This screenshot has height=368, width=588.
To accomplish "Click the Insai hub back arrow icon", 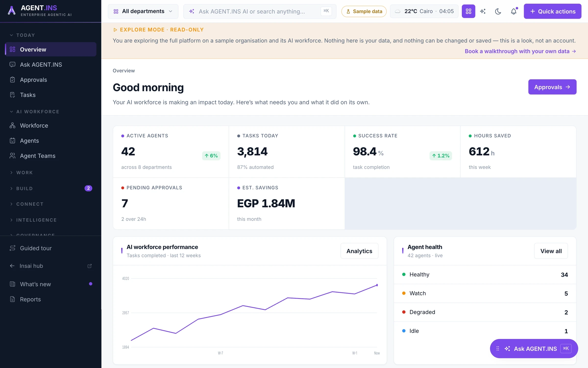I will point(12,266).
